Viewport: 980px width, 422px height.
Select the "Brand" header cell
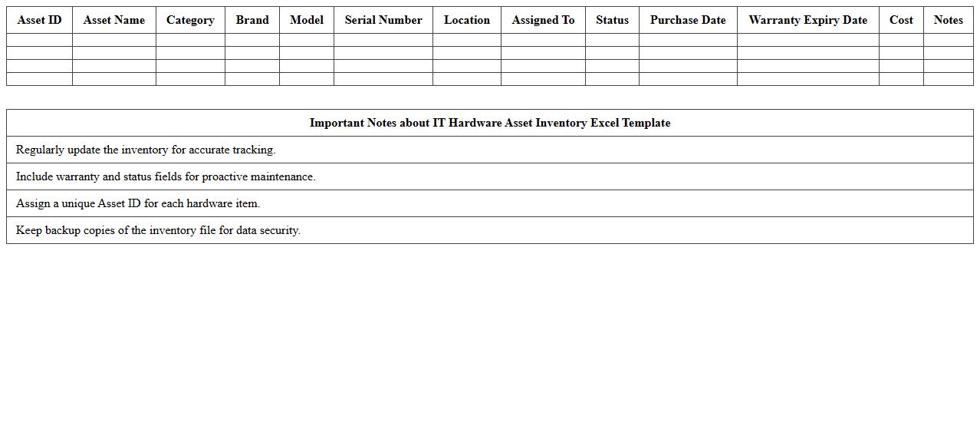point(252,20)
